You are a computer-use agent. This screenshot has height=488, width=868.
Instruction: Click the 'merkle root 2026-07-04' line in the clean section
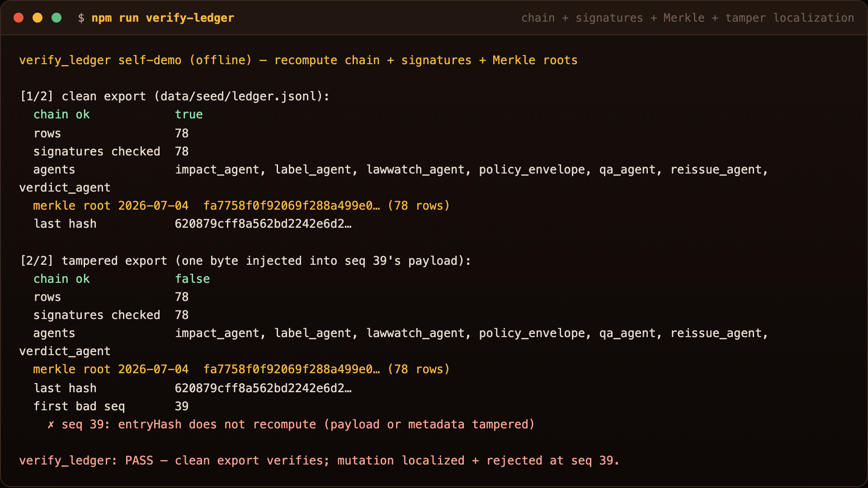tap(241, 206)
